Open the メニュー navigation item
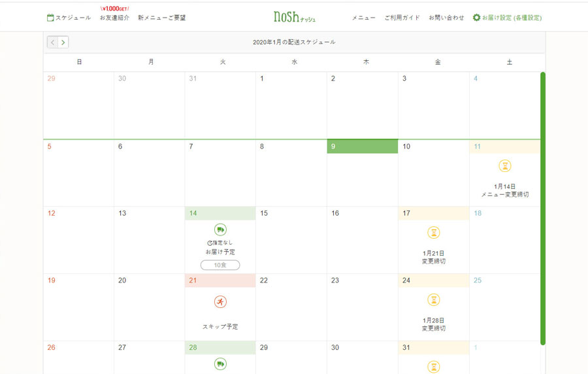 click(363, 18)
